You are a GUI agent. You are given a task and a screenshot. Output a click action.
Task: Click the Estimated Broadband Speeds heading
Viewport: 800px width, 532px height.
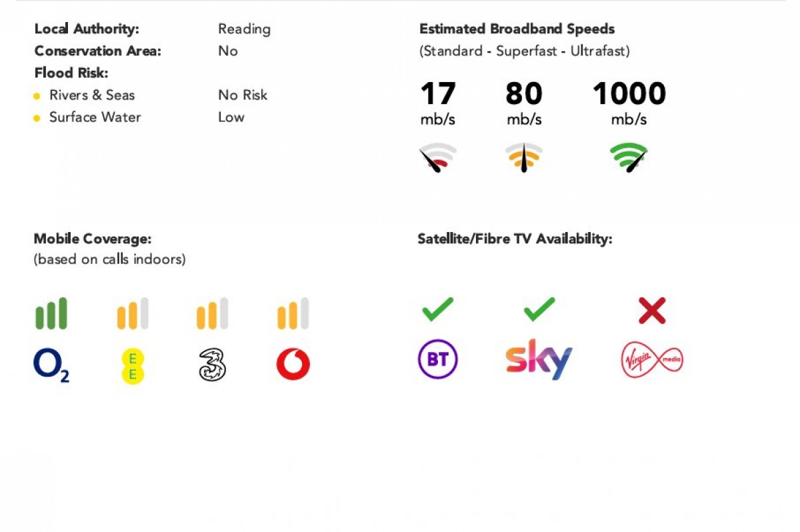tap(517, 29)
